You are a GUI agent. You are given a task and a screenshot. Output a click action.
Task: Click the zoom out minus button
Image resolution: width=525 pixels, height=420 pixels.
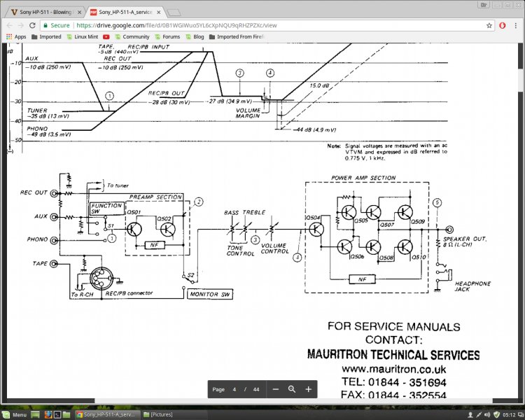[276, 389]
